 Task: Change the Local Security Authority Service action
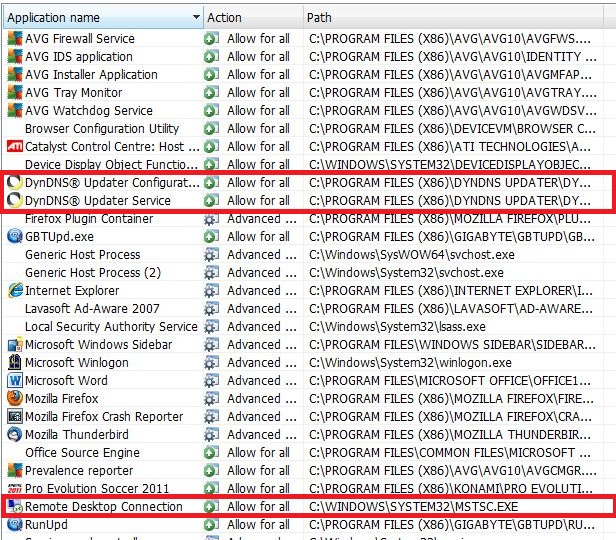click(x=262, y=327)
